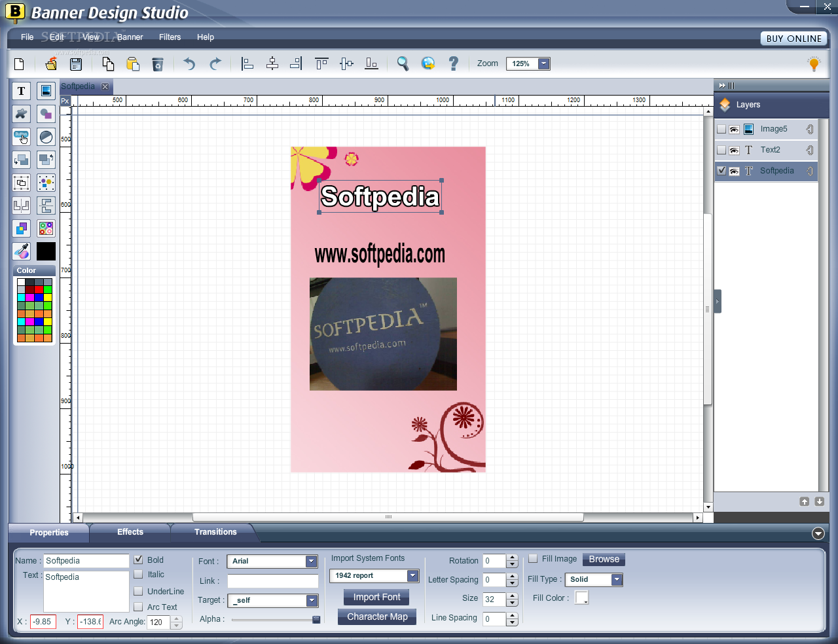The height and width of the screenshot is (644, 838).
Task: Align selected objects to the right edge
Action: (x=297, y=63)
